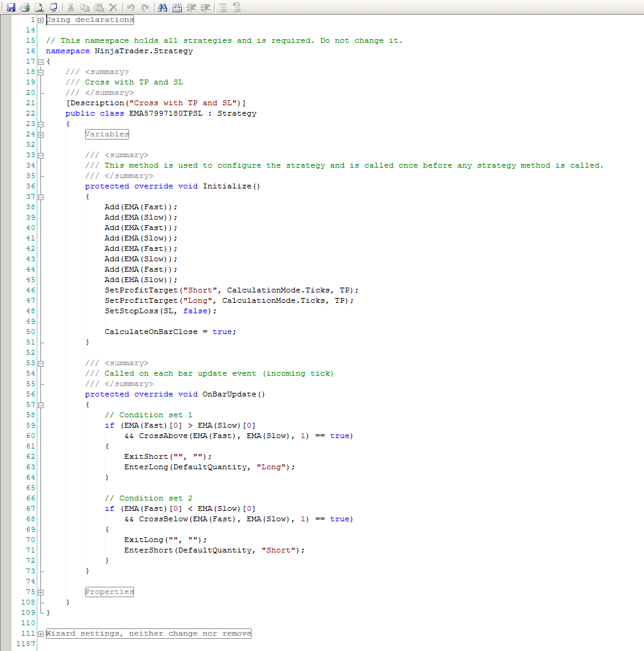Screen dimensions: 644x651
Task: Click the Comment Selection icon
Action: tap(223, 7)
